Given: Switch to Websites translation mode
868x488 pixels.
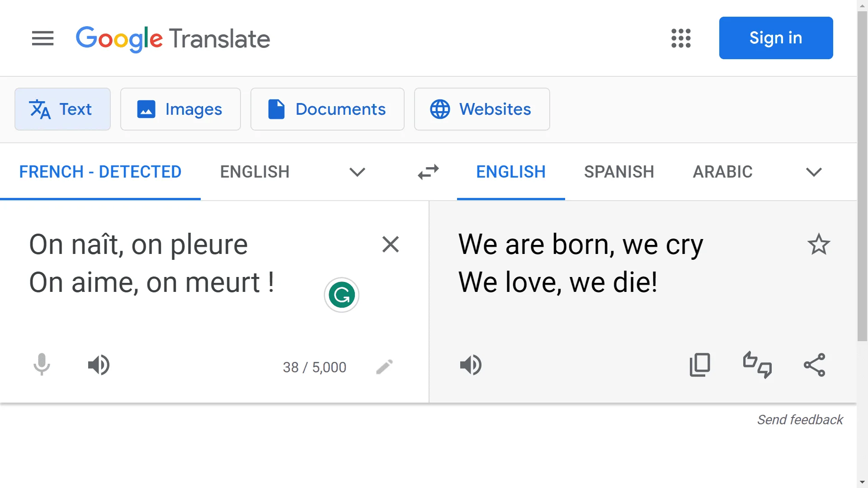Looking at the screenshot, I should tap(482, 109).
